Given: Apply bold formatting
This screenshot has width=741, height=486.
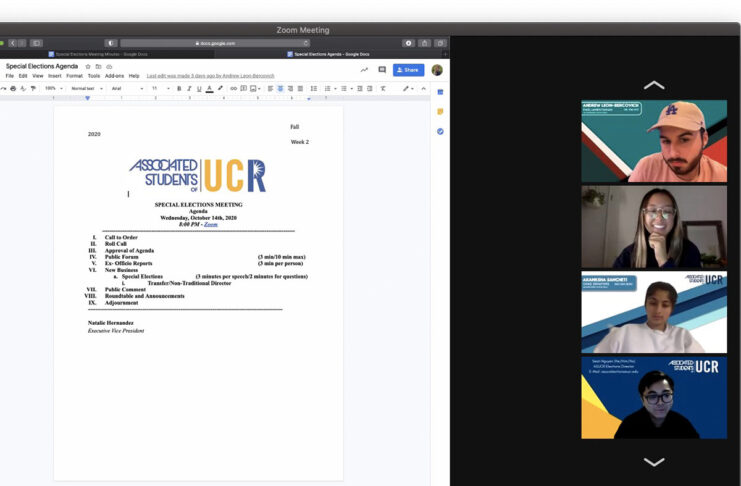Looking at the screenshot, I should tap(179, 88).
